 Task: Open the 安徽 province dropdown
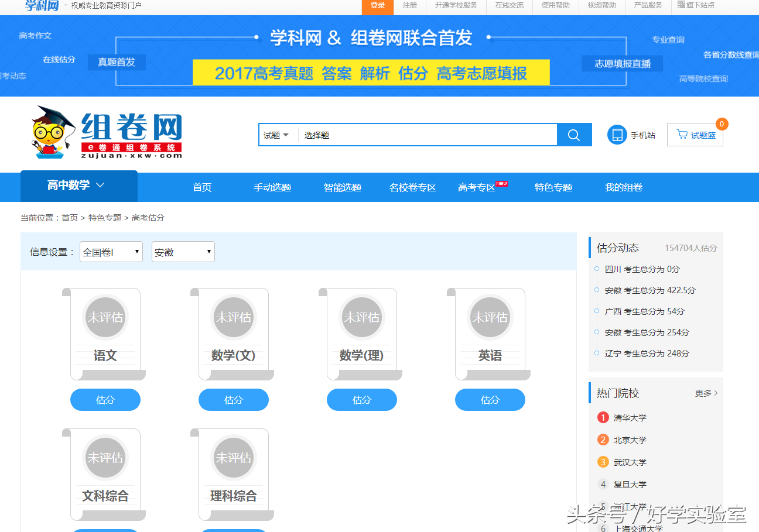pyautogui.click(x=183, y=252)
